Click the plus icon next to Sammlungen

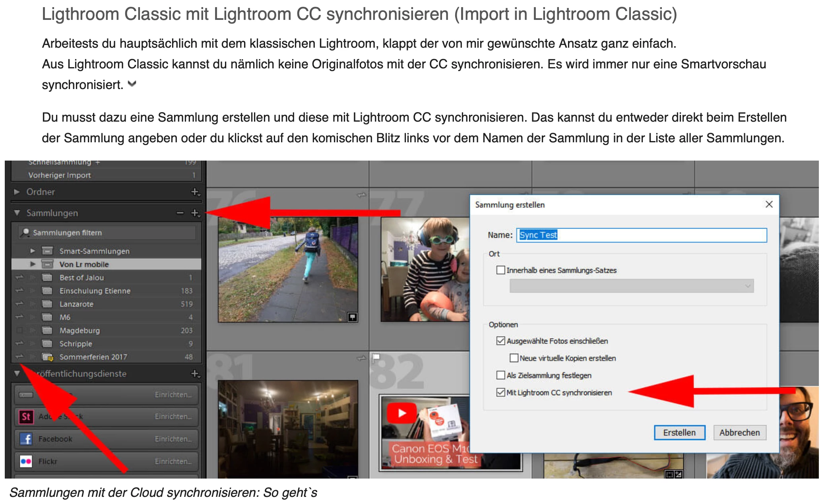click(195, 213)
